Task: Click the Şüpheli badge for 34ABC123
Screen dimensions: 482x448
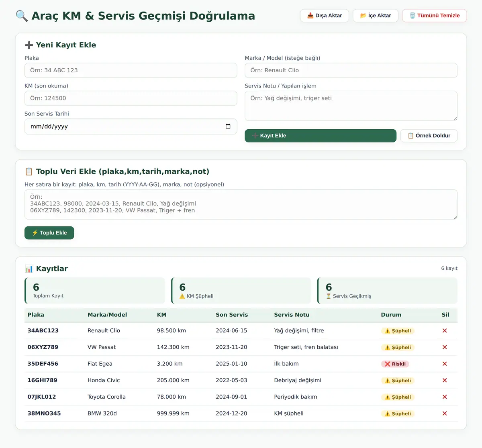Action: 398,331
